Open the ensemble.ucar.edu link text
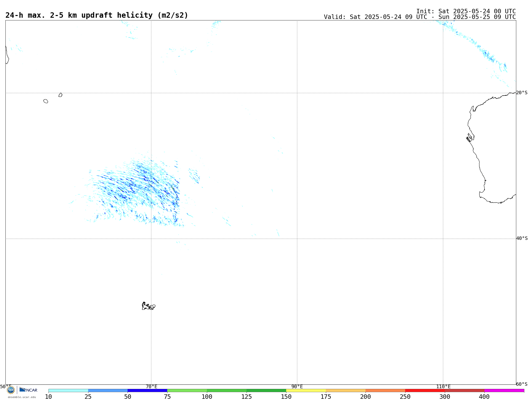 click(22, 397)
